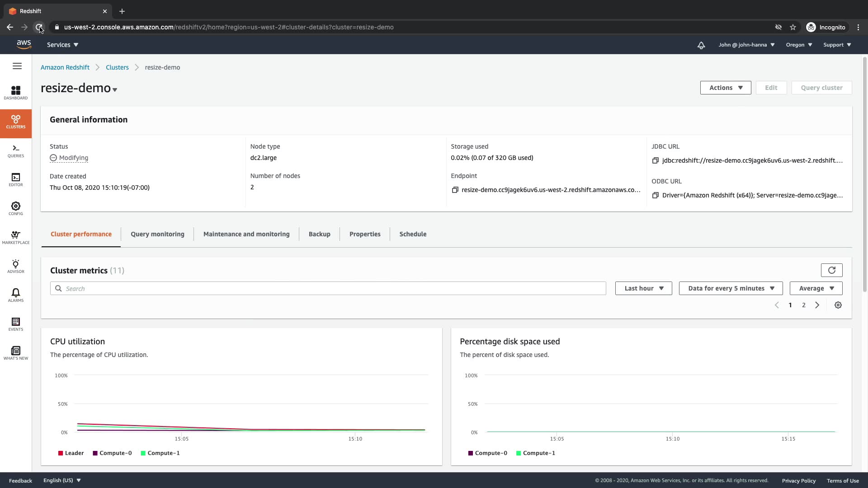The width and height of the screenshot is (868, 488).
Task: Switch to the Query monitoring tab
Action: [157, 234]
